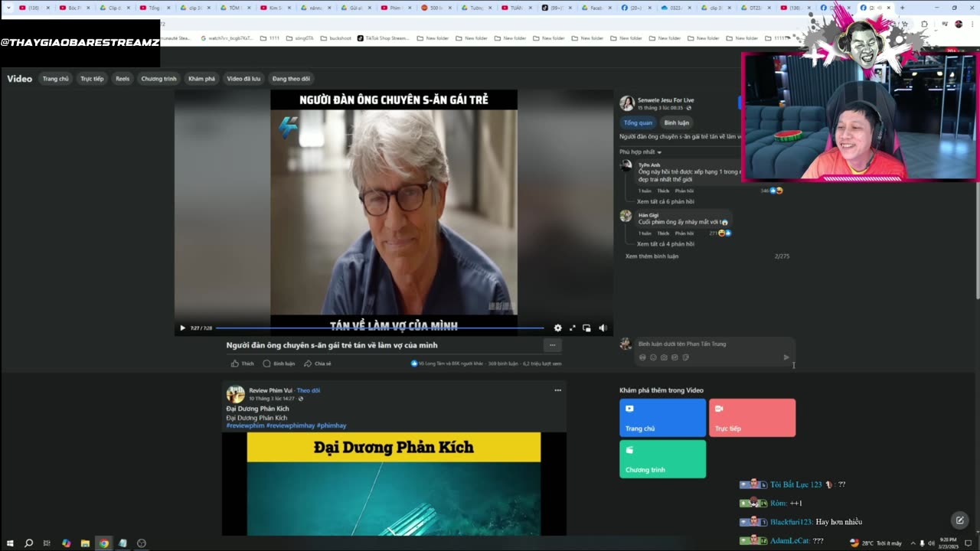Image resolution: width=980 pixels, height=551 pixels.
Task: Share the video with Chia sẻ
Action: tap(317, 364)
